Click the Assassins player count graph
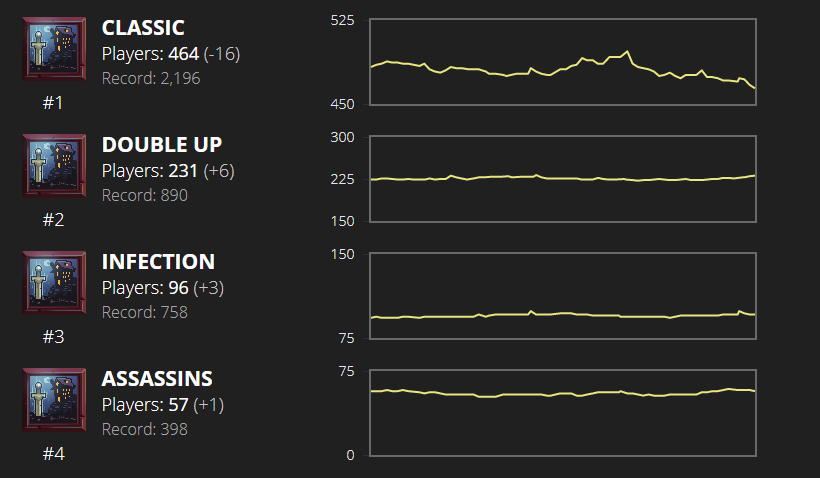The width and height of the screenshot is (820, 478). (563, 412)
